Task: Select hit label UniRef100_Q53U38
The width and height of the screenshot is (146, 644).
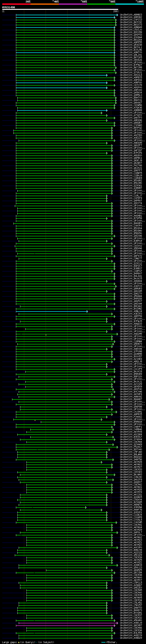Action: (131, 45)
